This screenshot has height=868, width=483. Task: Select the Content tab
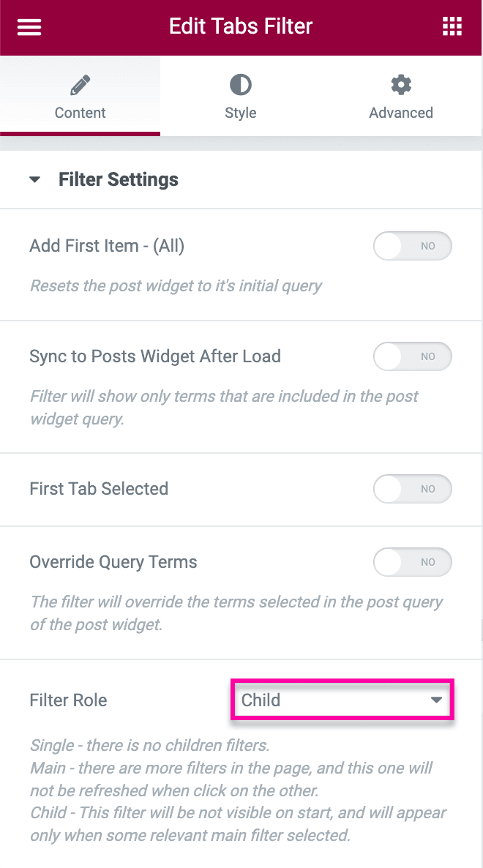[x=80, y=96]
